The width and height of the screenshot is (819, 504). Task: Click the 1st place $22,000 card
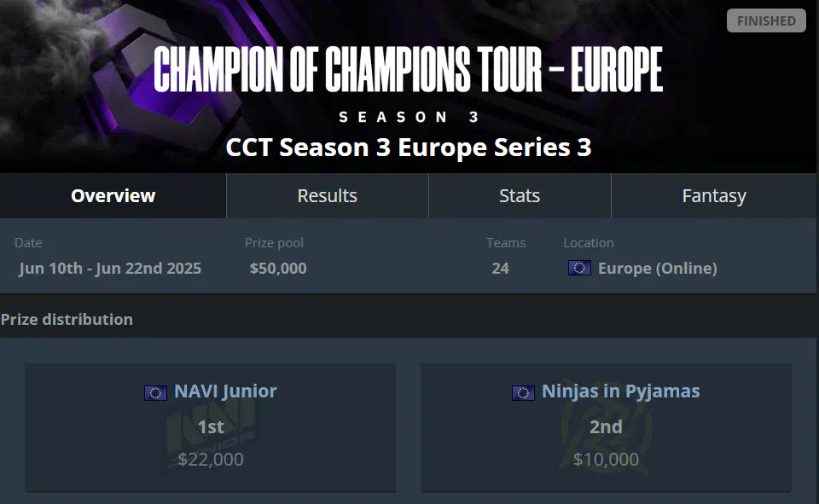click(x=211, y=428)
